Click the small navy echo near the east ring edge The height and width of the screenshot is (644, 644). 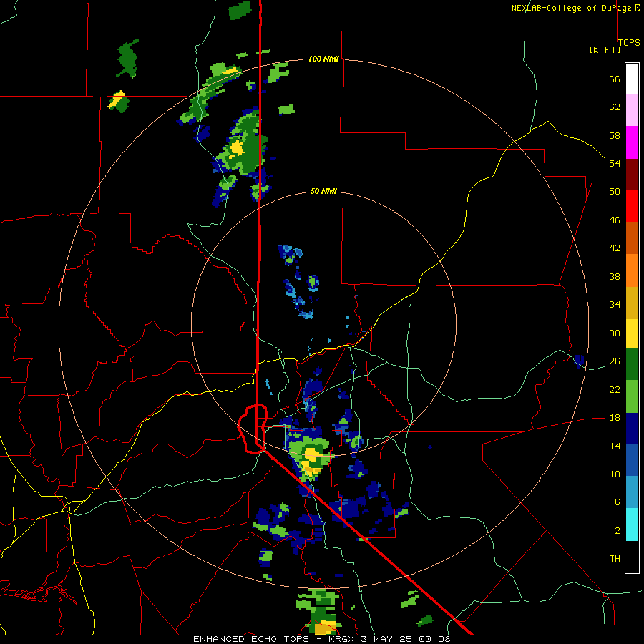click(x=579, y=361)
